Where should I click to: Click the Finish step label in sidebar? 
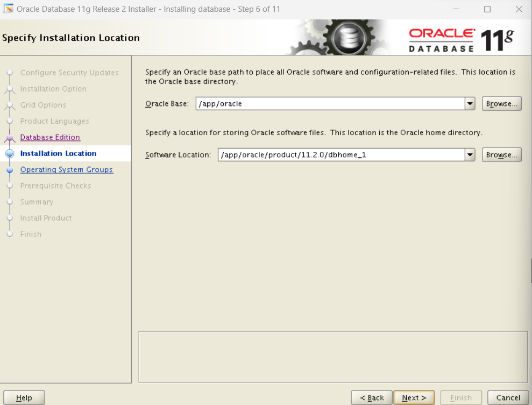(31, 234)
